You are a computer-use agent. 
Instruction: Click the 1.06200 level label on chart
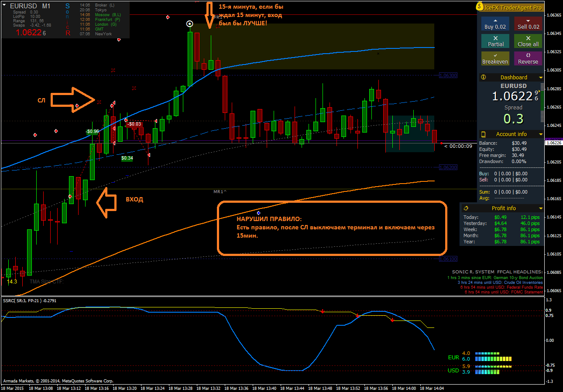pyautogui.click(x=448, y=167)
